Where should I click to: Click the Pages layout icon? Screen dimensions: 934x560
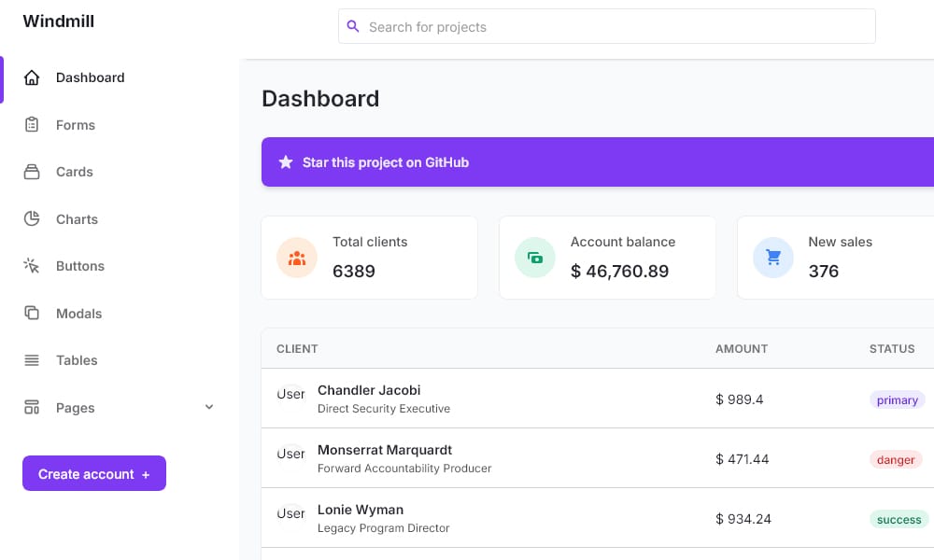[x=32, y=407]
